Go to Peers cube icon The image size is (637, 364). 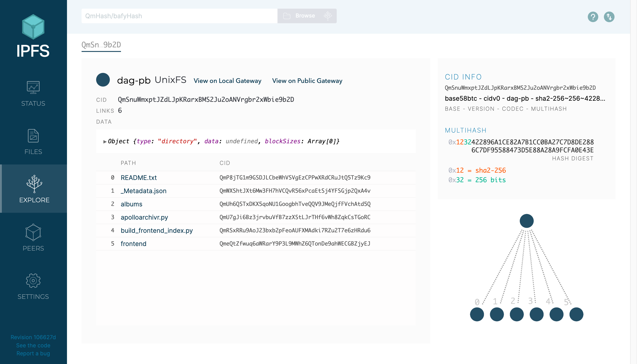coord(33,232)
